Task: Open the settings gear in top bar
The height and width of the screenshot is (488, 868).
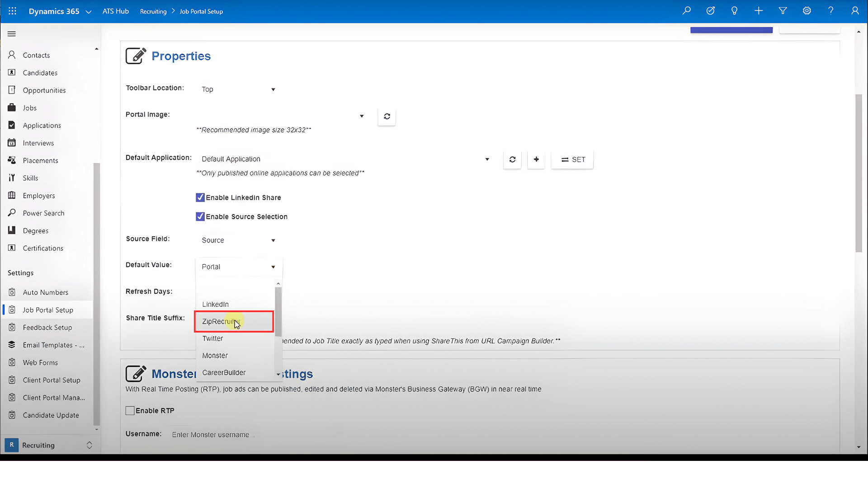Action: click(807, 10)
